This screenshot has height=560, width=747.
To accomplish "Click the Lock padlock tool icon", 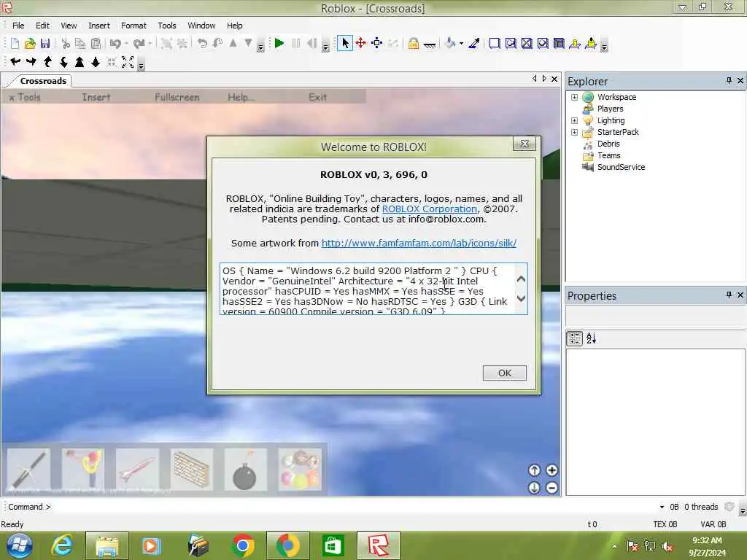I will pos(414,43).
